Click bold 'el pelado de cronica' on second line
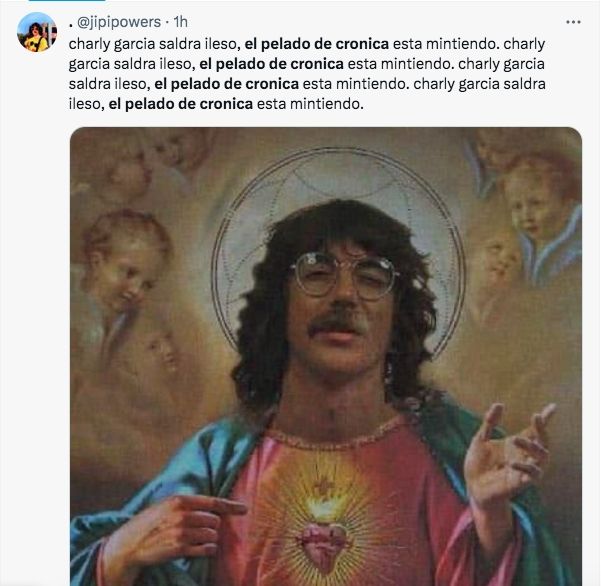The image size is (601, 586). 271,64
